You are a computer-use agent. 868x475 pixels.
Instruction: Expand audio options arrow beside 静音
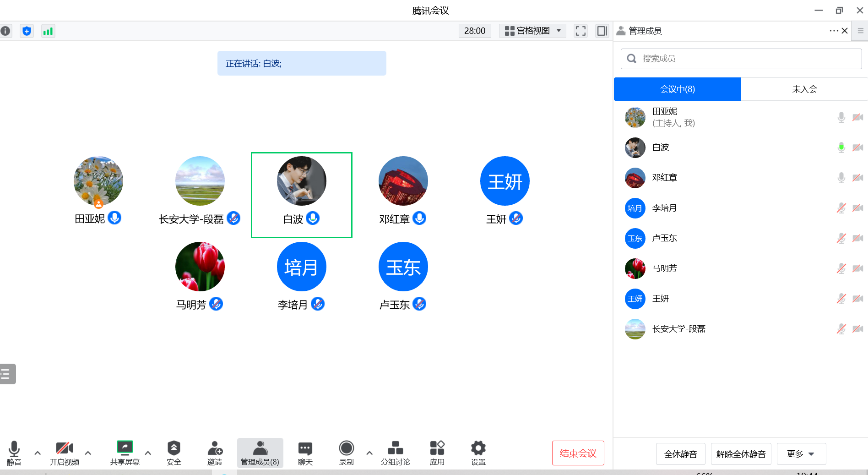[38, 453]
